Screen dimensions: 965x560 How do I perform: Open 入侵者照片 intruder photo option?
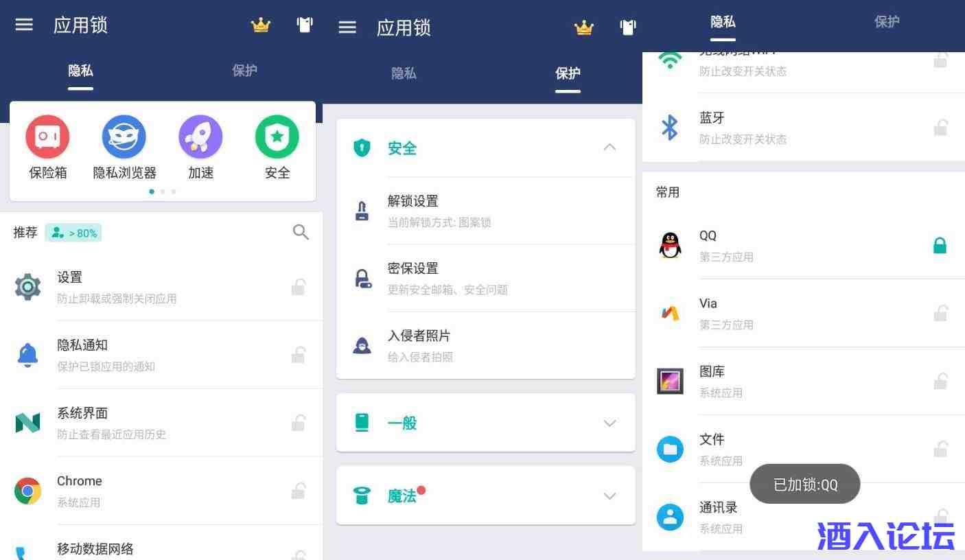[486, 345]
